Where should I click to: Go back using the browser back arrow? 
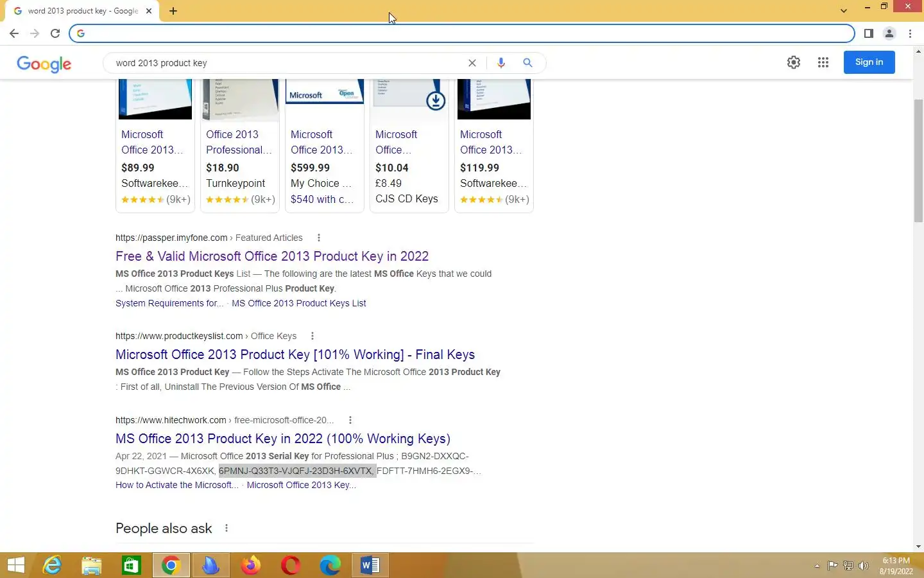click(14, 33)
